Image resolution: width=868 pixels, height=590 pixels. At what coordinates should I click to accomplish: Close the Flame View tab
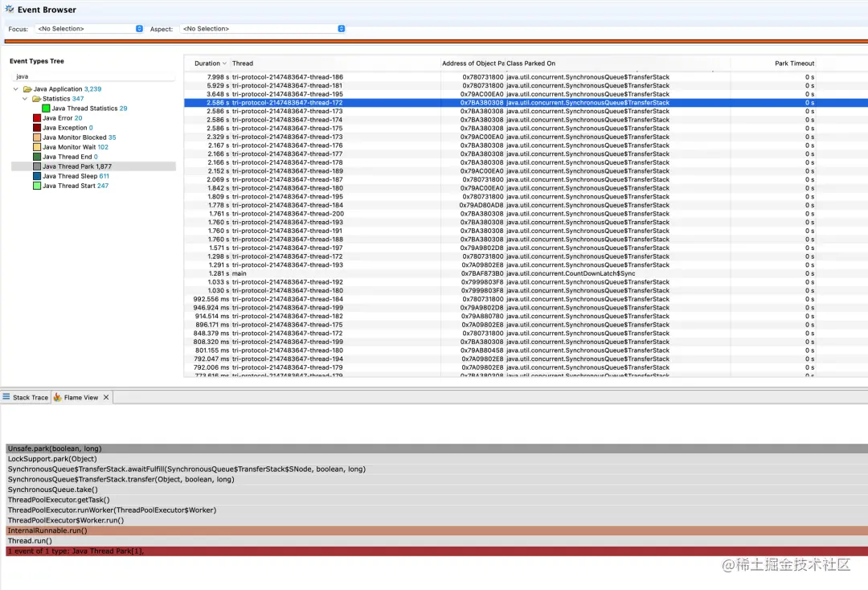106,397
